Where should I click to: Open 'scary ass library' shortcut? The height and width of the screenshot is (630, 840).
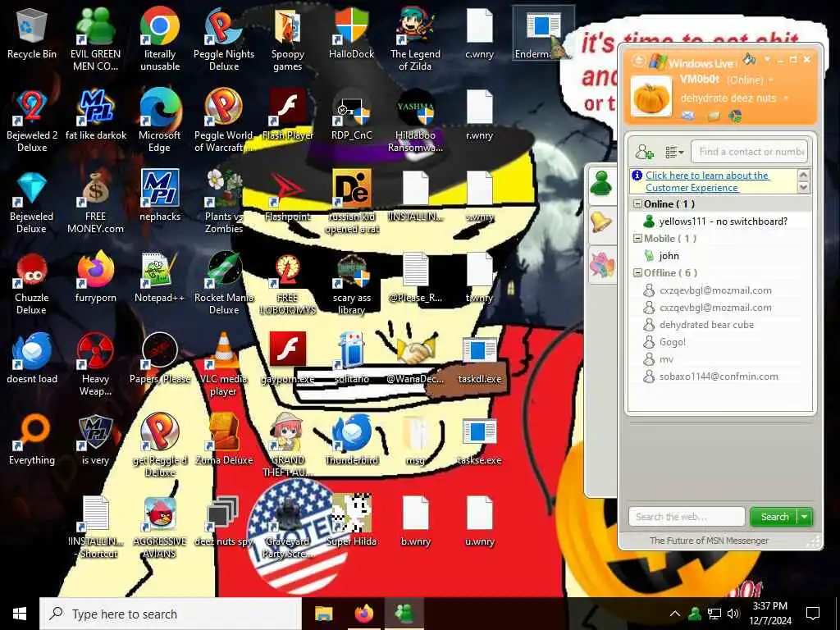(351, 283)
